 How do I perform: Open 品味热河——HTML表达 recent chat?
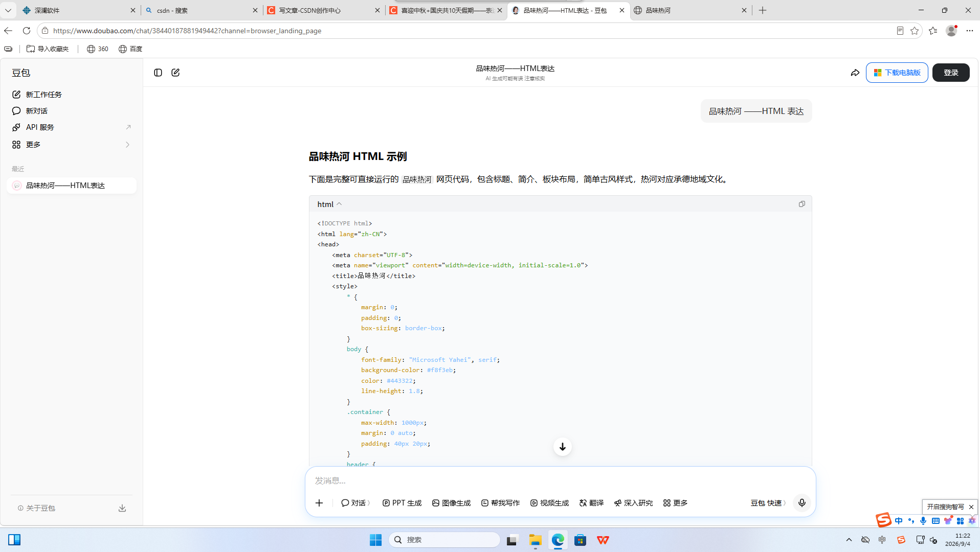(x=72, y=186)
